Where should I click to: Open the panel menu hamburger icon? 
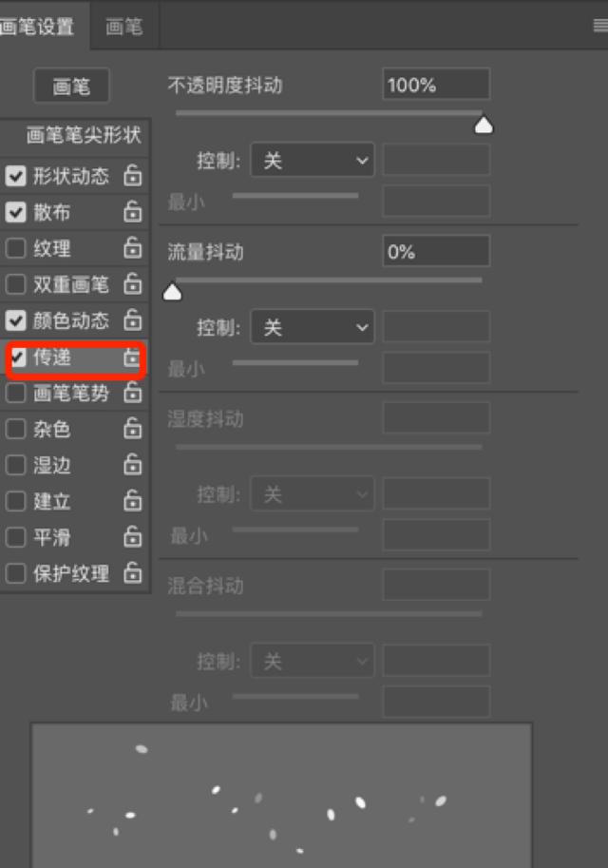point(600,26)
